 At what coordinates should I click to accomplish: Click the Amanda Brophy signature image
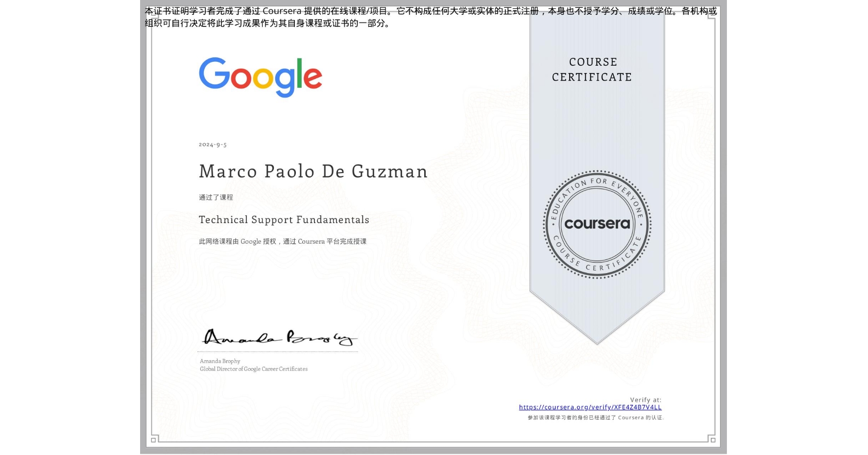(279, 337)
